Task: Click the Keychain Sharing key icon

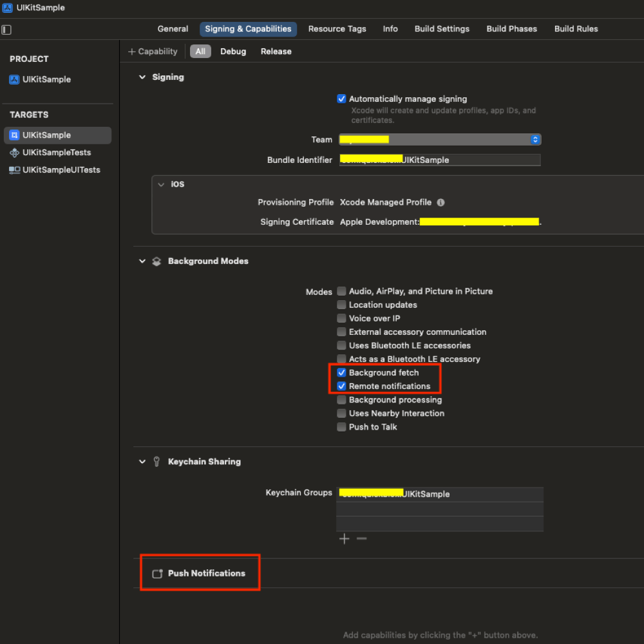Action: tap(156, 462)
